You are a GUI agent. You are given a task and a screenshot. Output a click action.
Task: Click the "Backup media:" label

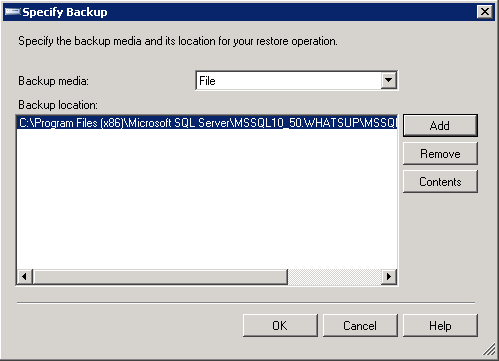[x=54, y=81]
